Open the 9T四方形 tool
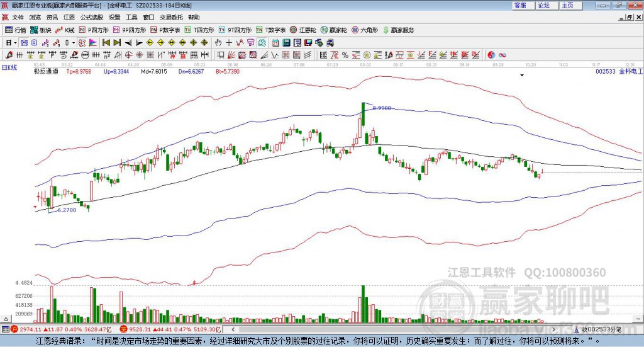This screenshot has height=347, width=644. click(235, 30)
